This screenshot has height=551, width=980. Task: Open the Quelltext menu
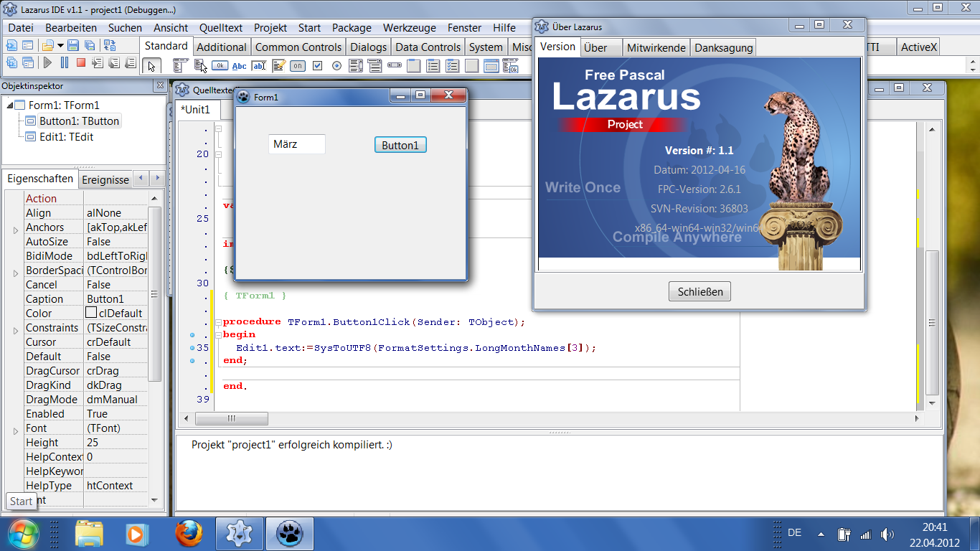pyautogui.click(x=221, y=27)
